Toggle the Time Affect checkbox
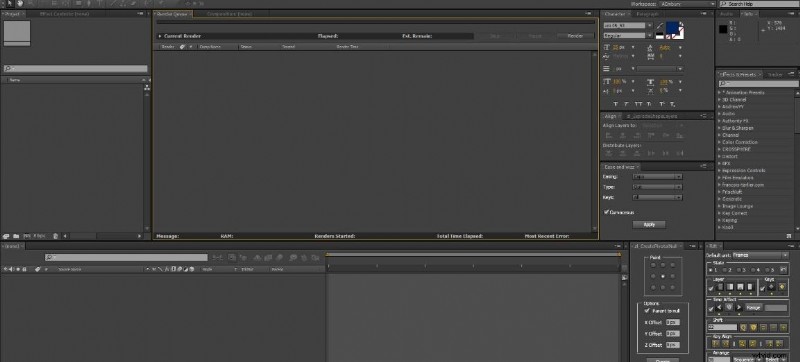 [x=711, y=308]
